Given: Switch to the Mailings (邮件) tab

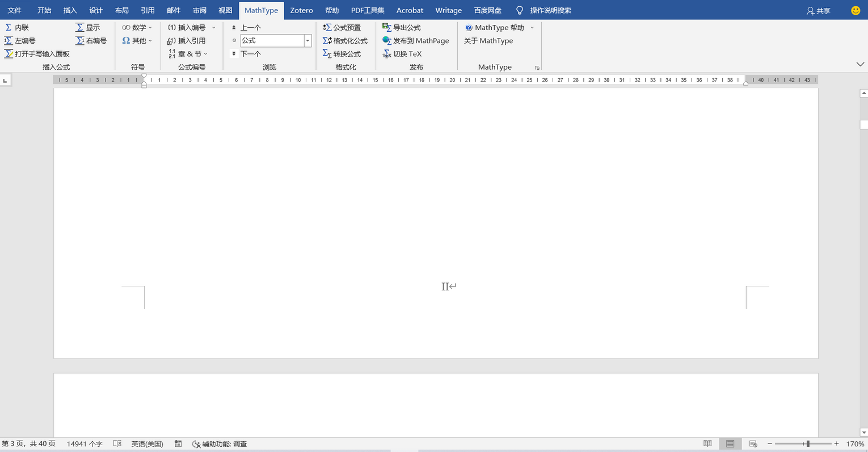Looking at the screenshot, I should click(x=174, y=10).
